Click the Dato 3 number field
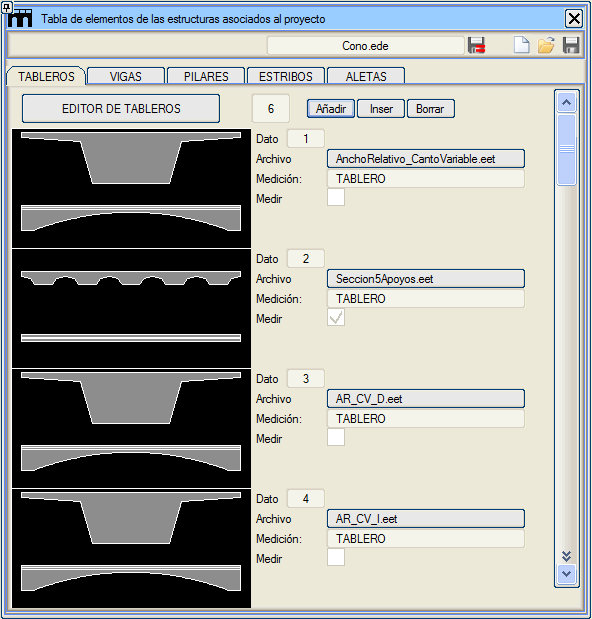The height and width of the screenshot is (619, 592). 306,379
